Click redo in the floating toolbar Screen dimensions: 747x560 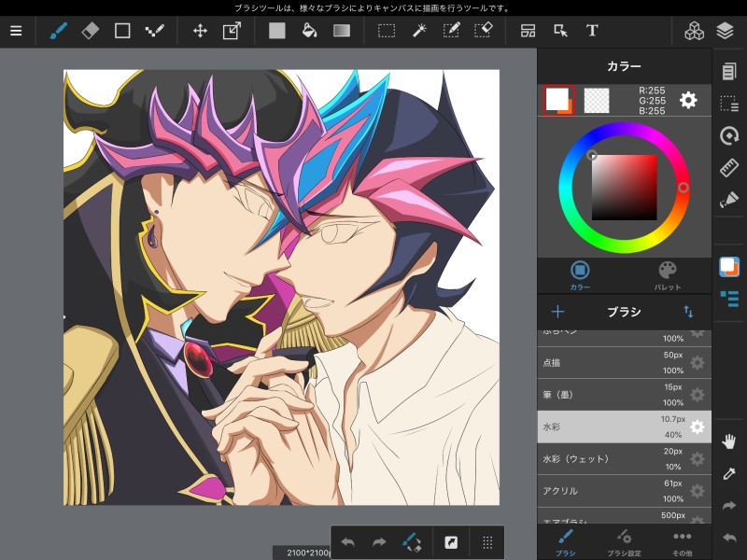(x=380, y=542)
